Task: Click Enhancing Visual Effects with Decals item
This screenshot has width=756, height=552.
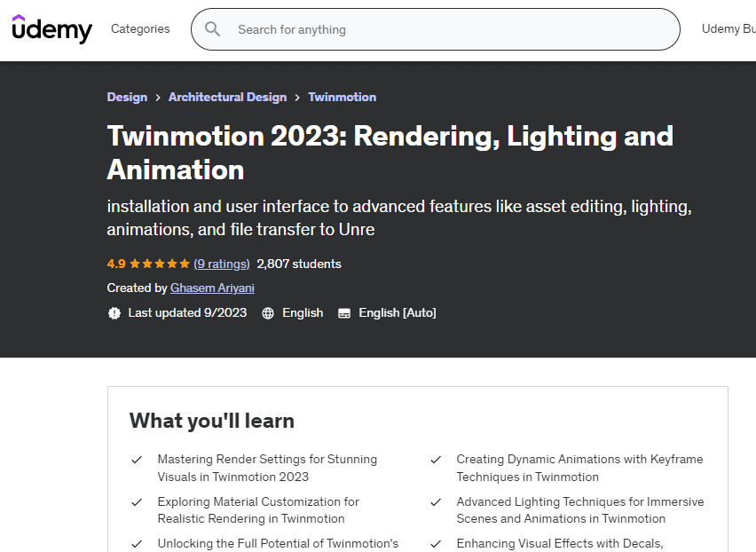Action: [x=560, y=544]
